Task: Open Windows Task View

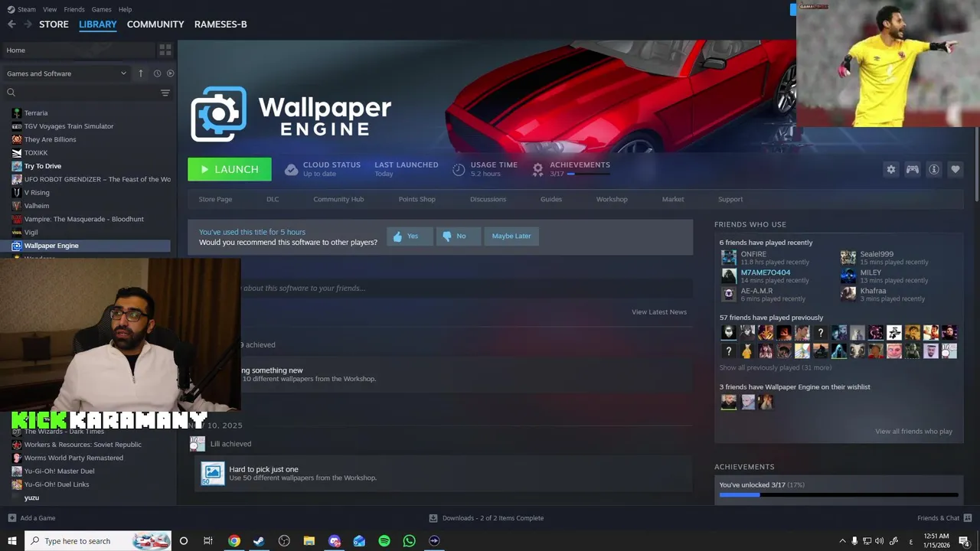Action: tap(207, 541)
